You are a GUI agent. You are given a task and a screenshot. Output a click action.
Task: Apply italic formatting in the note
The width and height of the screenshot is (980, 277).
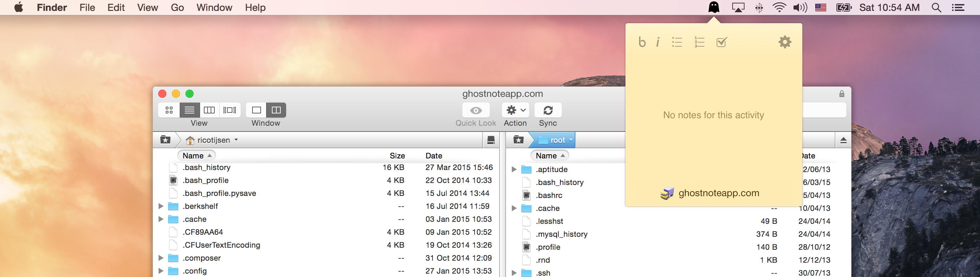click(x=658, y=42)
